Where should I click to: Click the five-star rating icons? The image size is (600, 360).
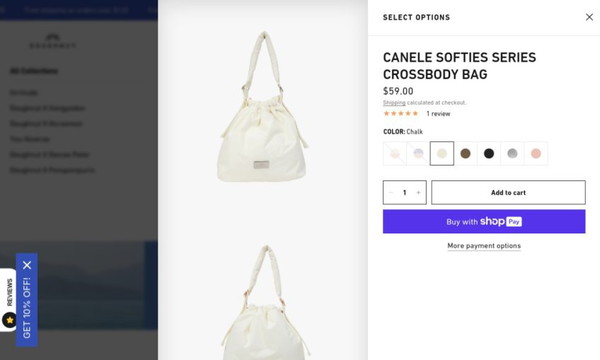(401, 113)
